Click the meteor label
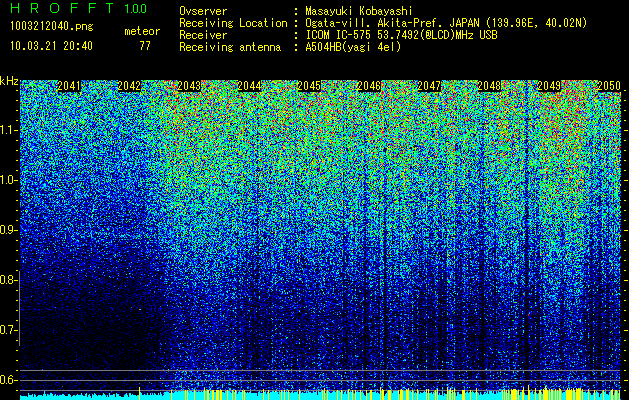Screen dimensions: 629x400 [x=142, y=31]
